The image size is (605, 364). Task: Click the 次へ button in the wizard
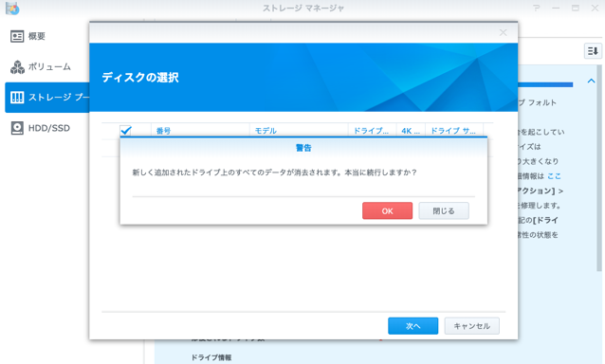[x=412, y=326]
